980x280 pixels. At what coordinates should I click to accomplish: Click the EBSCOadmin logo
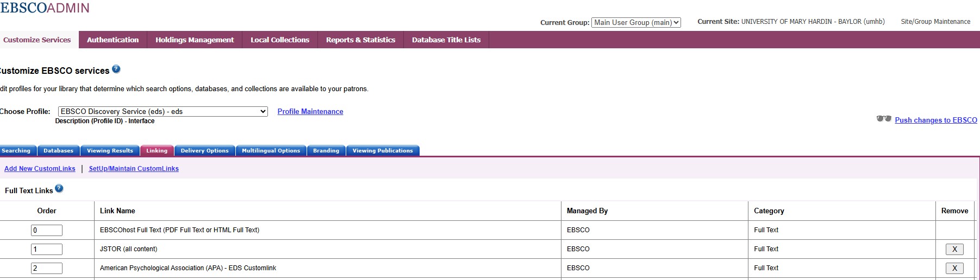pos(45,8)
